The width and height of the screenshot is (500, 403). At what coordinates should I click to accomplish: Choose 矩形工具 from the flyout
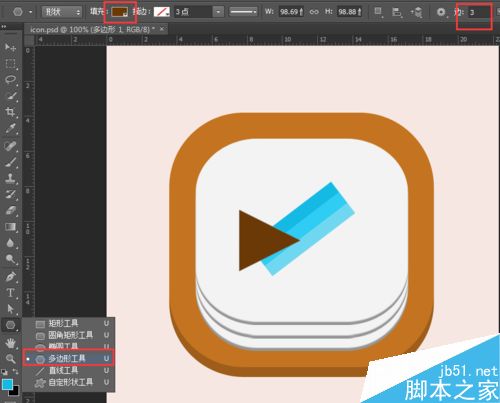click(69, 323)
